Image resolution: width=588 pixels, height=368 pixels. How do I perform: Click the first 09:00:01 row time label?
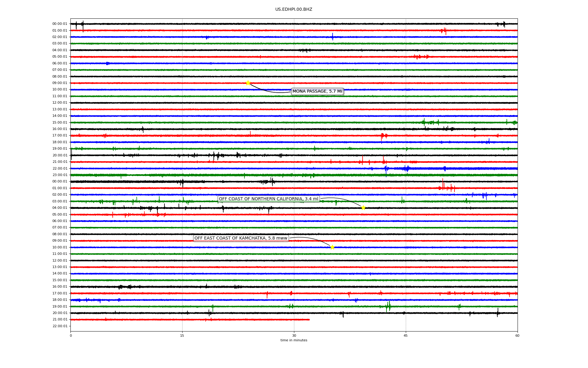pyautogui.click(x=60, y=83)
